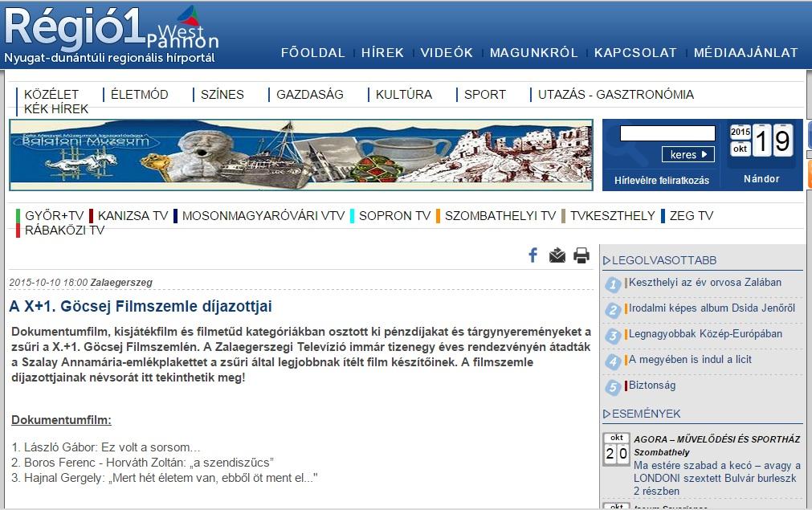812x510 pixels.
Task: Open the TVKESZTHELY channel link
Action: (613, 216)
